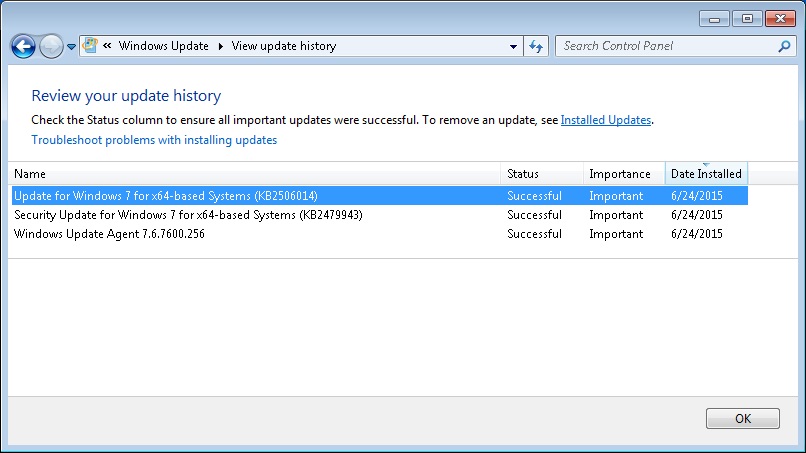Sort by the Importance column header
Viewport: 806px width, 453px height.
(622, 174)
